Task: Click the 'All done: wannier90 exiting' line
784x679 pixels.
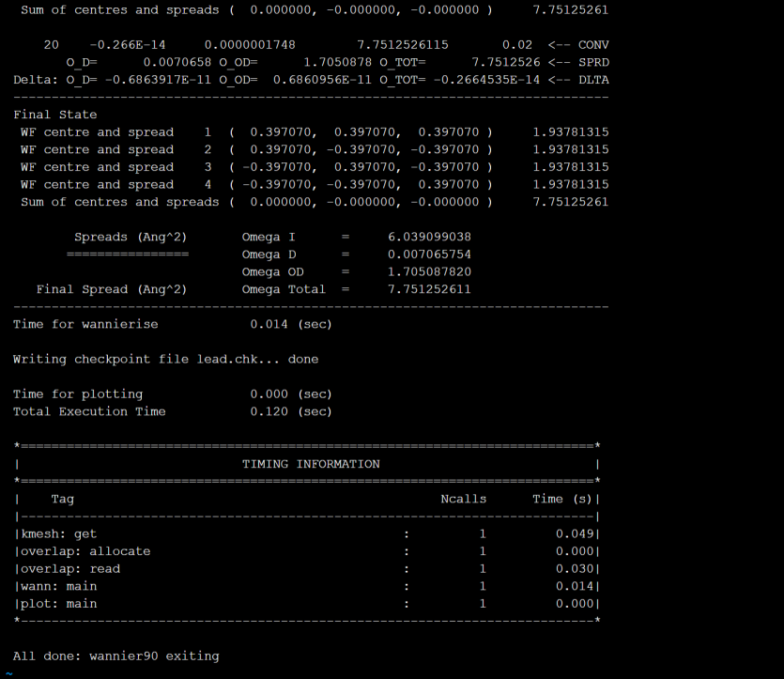Action: [x=115, y=656]
